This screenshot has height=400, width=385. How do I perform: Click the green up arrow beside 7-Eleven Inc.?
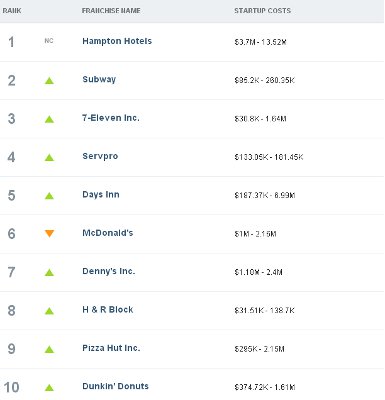click(49, 119)
